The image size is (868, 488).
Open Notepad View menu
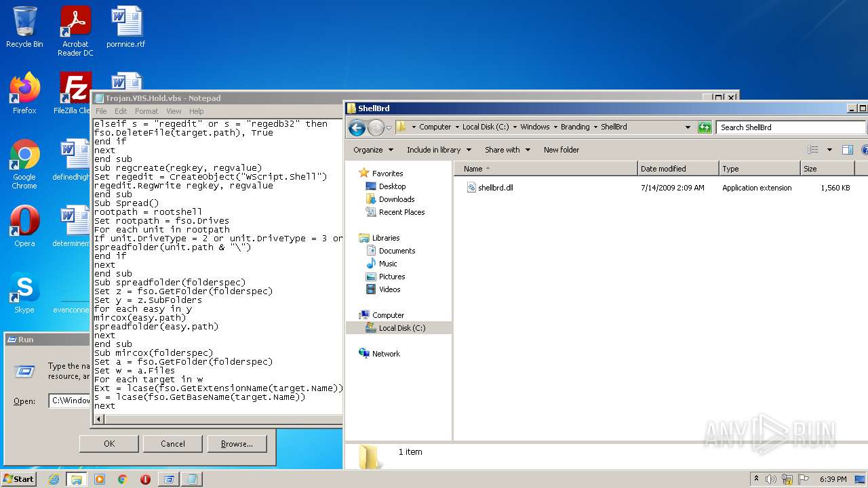coord(174,111)
